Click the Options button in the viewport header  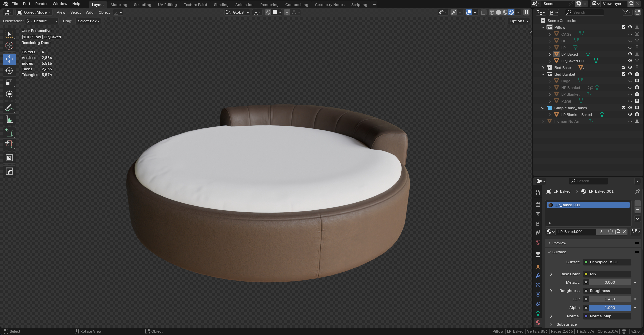(x=519, y=21)
